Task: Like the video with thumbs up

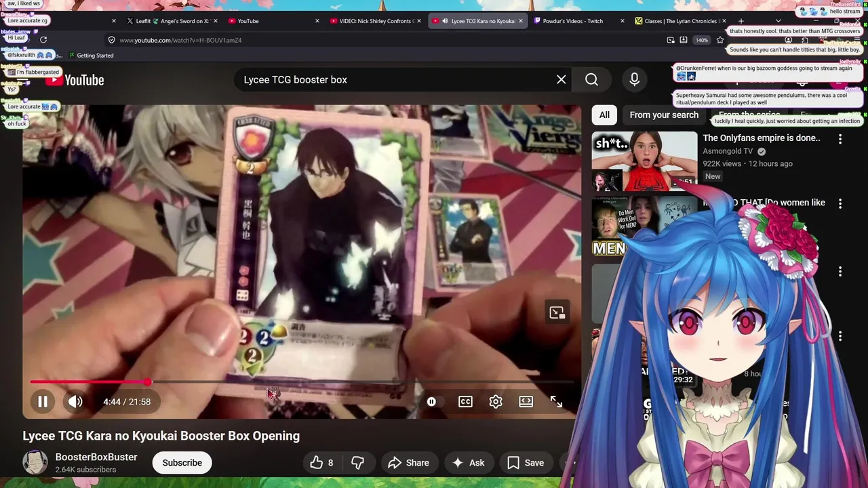Action: pyautogui.click(x=321, y=463)
